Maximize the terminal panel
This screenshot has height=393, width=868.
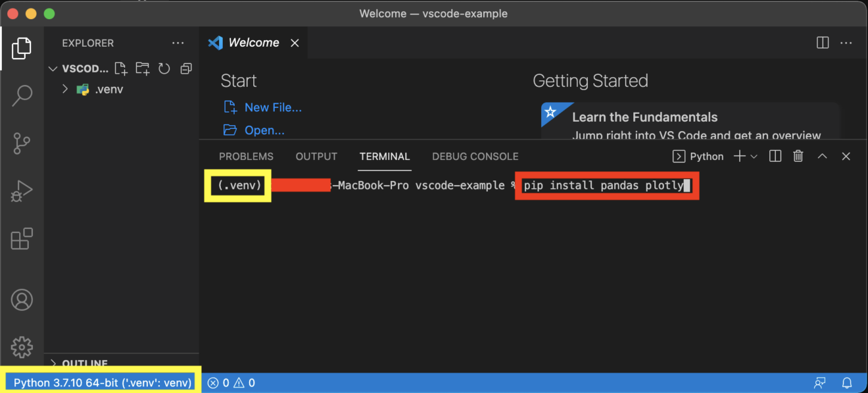[821, 156]
